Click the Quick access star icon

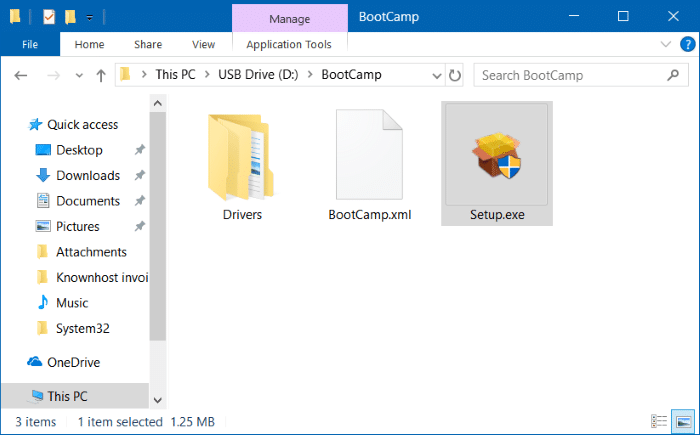tap(35, 124)
